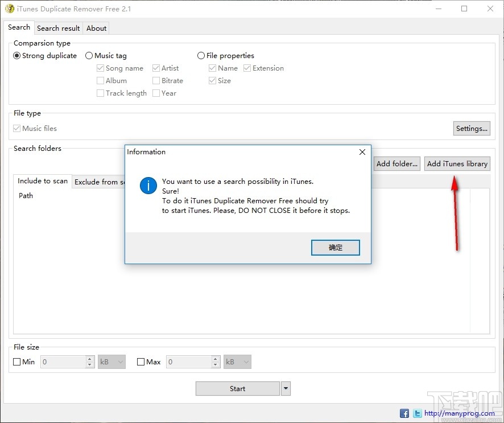Open the Facebook icon at bottom right
504x423 pixels.
pos(404,413)
